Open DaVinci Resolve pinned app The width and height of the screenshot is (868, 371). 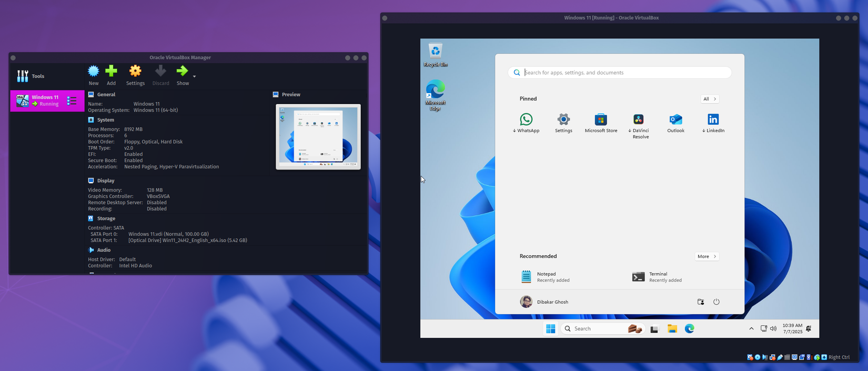pyautogui.click(x=639, y=126)
